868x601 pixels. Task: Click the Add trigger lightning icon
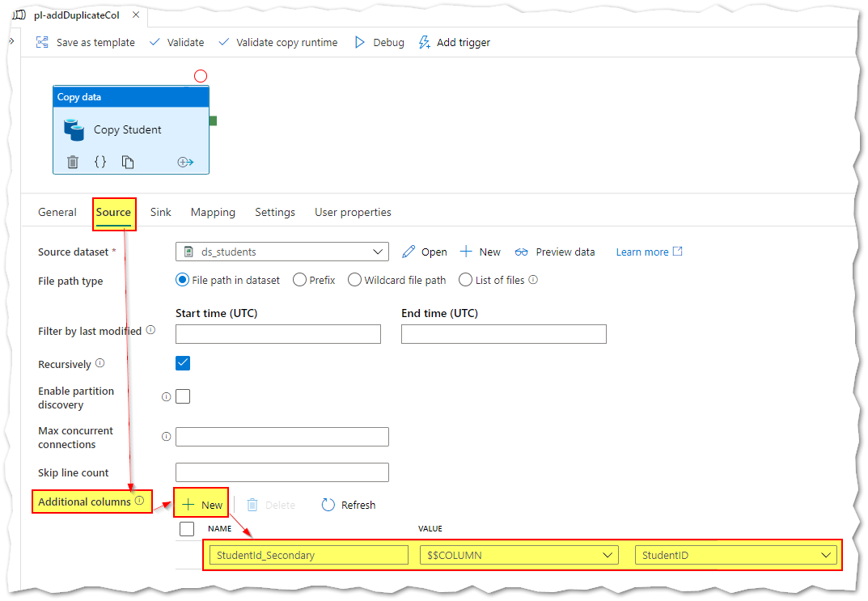click(424, 42)
